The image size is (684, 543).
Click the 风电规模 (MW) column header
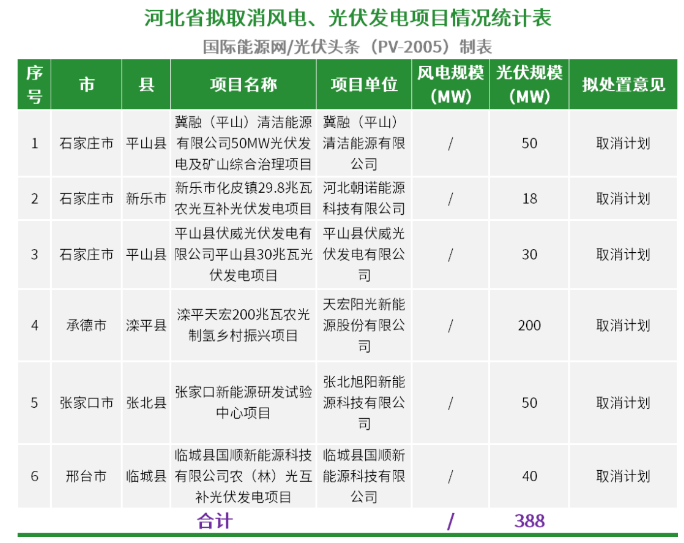450,85
